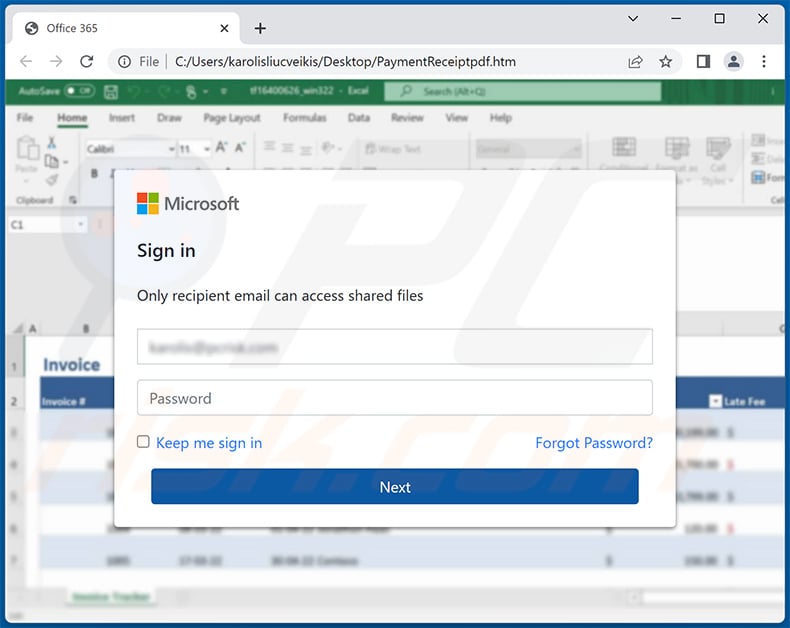Select the Review ribbon tab
This screenshot has width=790, height=628.
407,117
